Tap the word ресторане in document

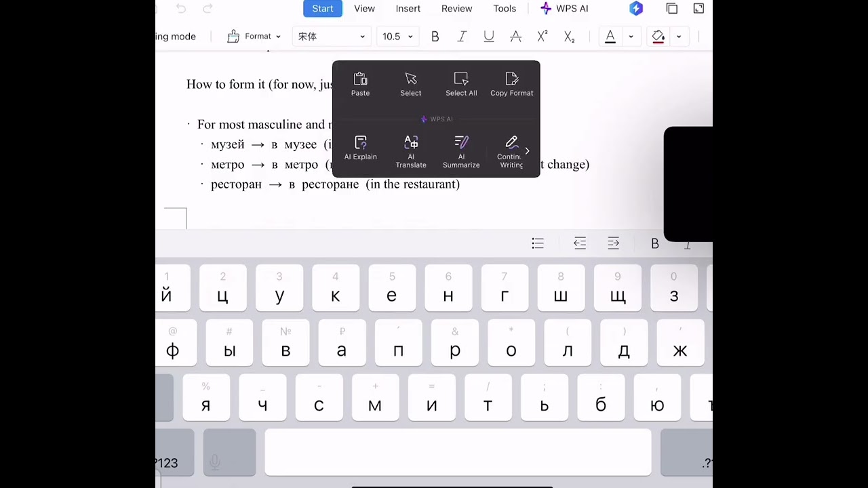point(330,184)
